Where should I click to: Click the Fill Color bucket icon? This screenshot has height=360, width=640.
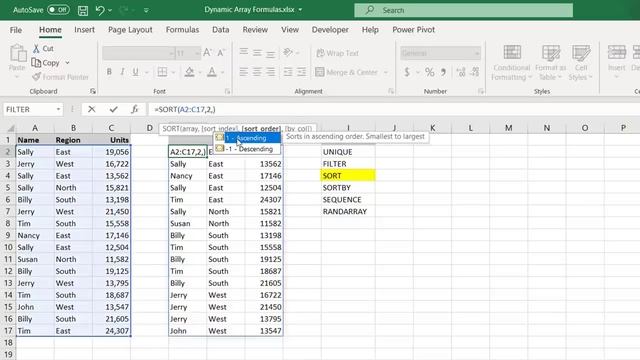point(189,72)
